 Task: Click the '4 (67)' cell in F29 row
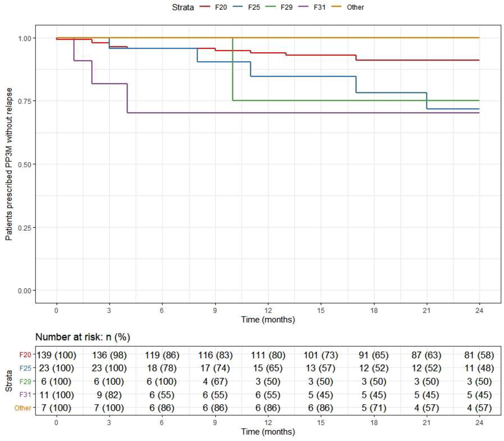215,381
